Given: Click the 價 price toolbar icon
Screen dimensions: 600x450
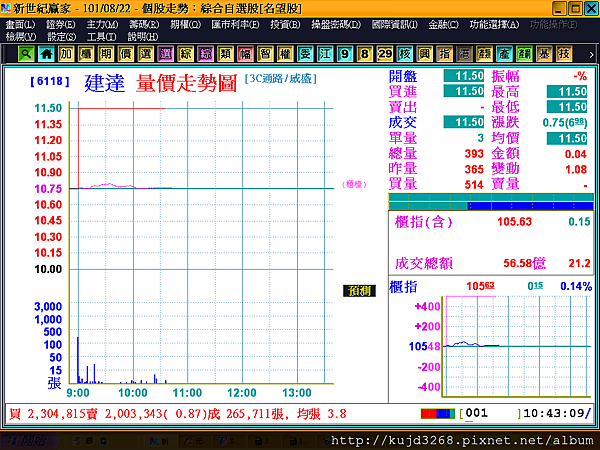Looking at the screenshot, I should pyautogui.click(x=126, y=54).
